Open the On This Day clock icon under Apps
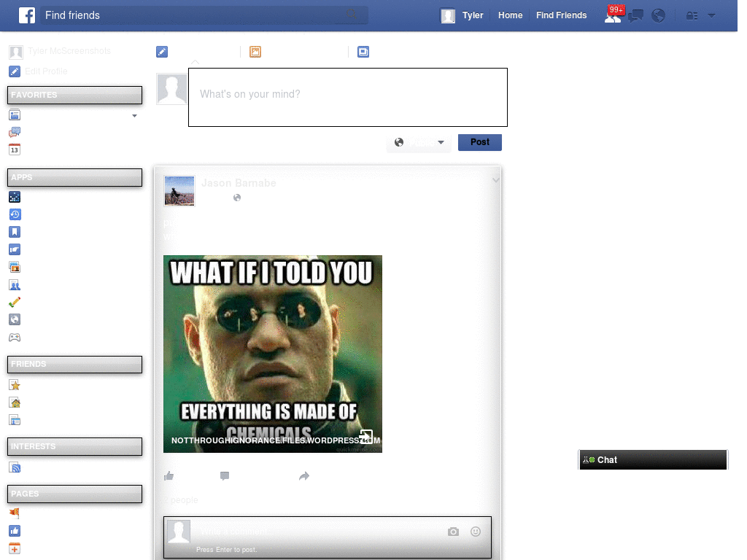This screenshot has height=560, width=747. pyautogui.click(x=15, y=214)
